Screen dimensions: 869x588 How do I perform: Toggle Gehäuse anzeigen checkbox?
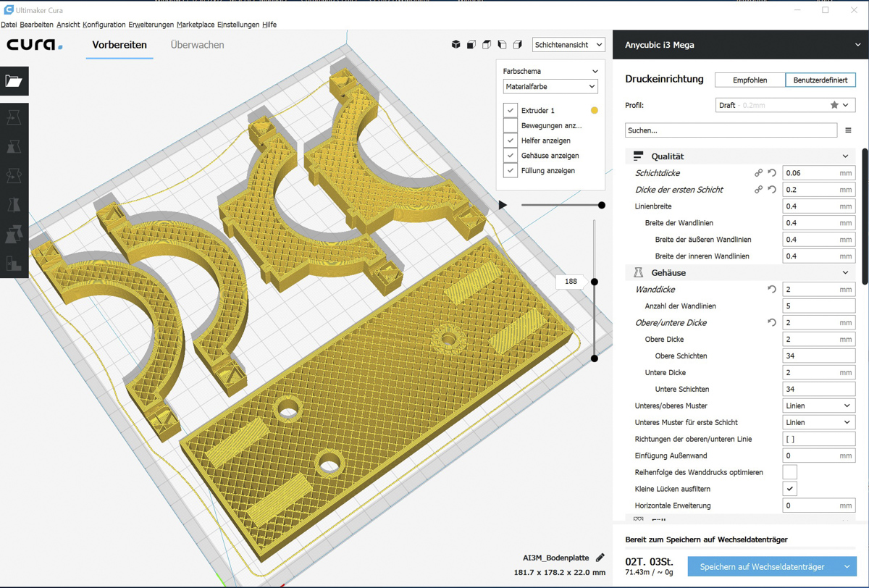pos(510,156)
